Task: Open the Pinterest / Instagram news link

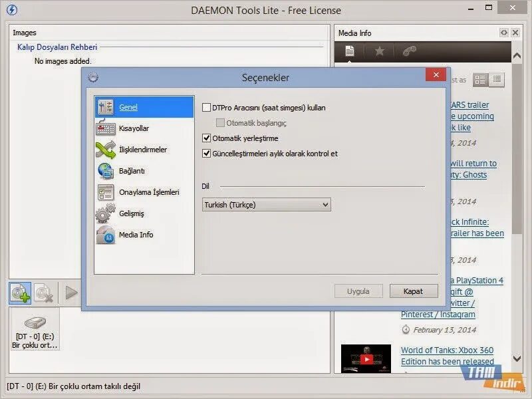Action: pos(438,315)
